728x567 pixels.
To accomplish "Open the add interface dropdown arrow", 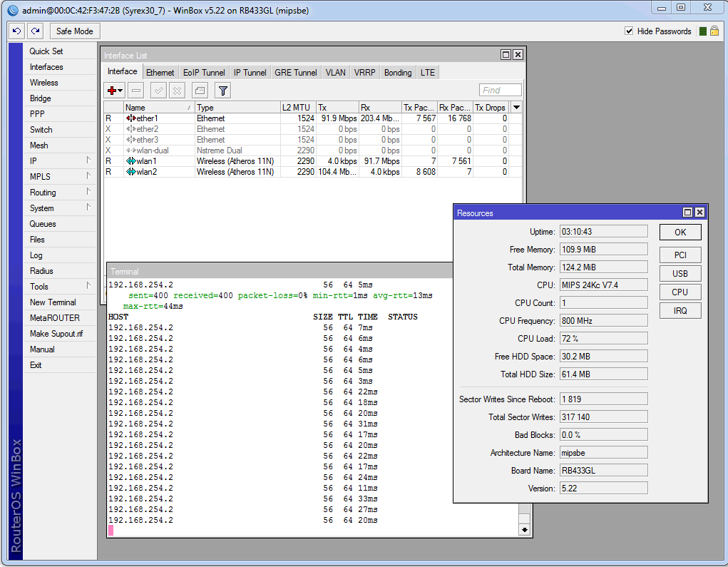I will (x=121, y=91).
